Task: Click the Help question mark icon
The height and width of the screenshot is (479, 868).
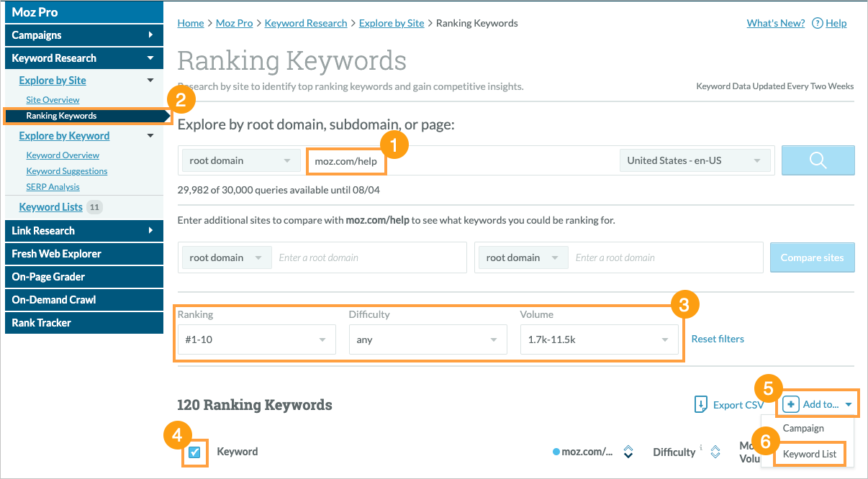Action: click(x=817, y=23)
